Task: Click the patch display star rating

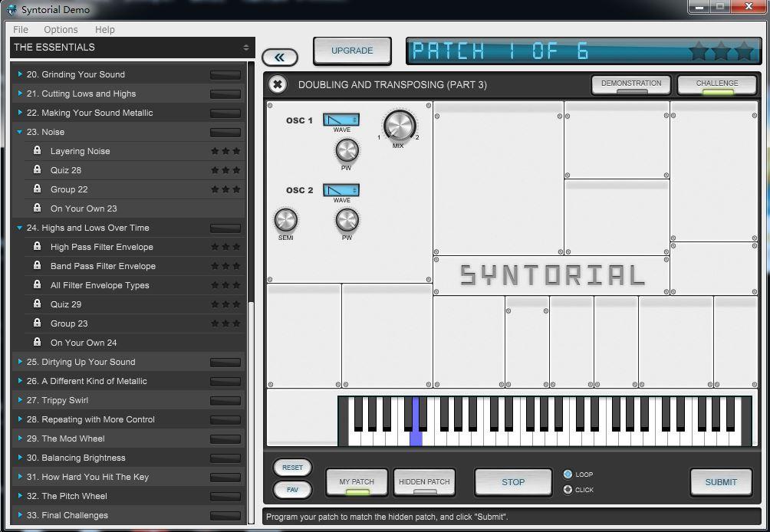Action: 721,51
